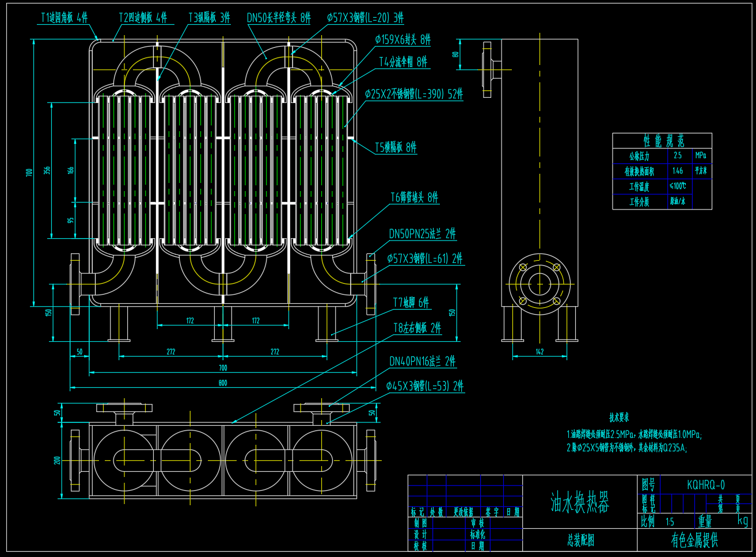The image size is (756, 557).
Task: Select the 油水换热器 title text
Action: tap(580, 502)
